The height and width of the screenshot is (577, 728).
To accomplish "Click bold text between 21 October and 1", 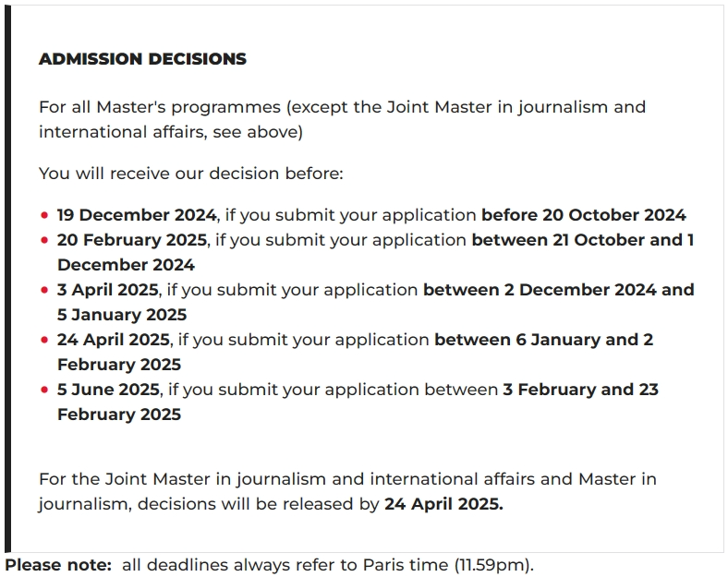I will click(583, 240).
